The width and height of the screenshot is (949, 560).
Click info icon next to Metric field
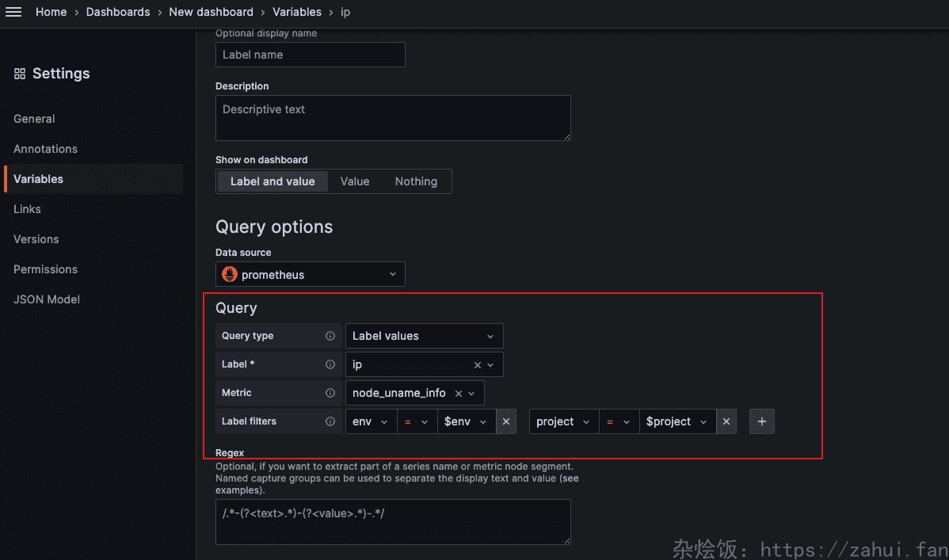click(x=330, y=393)
